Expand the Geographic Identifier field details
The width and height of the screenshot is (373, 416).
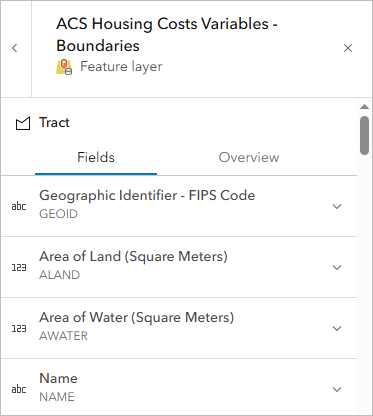pyautogui.click(x=337, y=206)
